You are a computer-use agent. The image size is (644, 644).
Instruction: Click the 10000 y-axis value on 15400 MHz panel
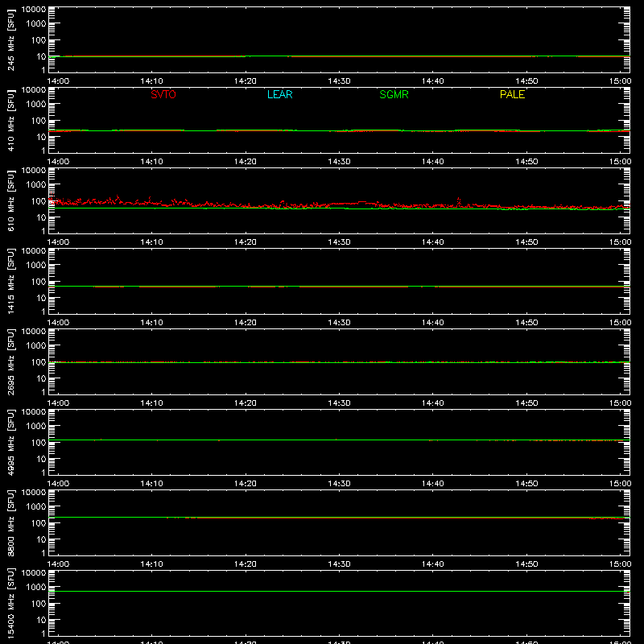34,572
